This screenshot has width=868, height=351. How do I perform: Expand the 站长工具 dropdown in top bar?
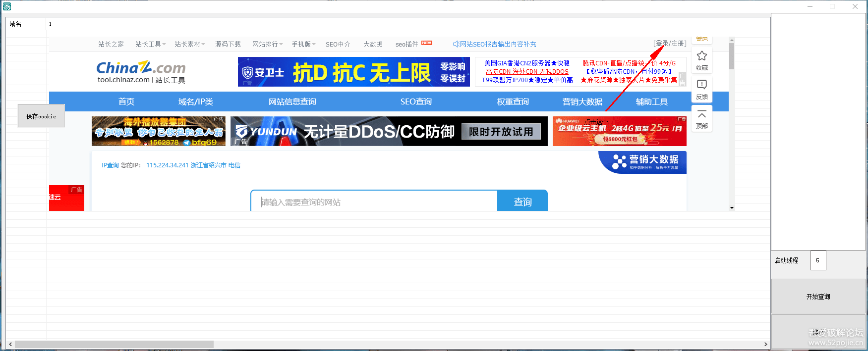click(151, 44)
